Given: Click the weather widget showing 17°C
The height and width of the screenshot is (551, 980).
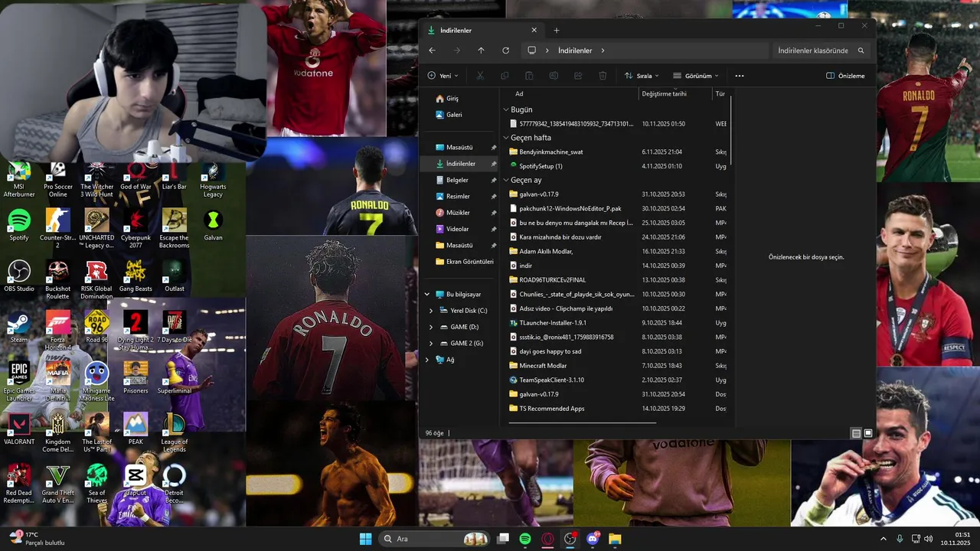Looking at the screenshot, I should point(37,539).
